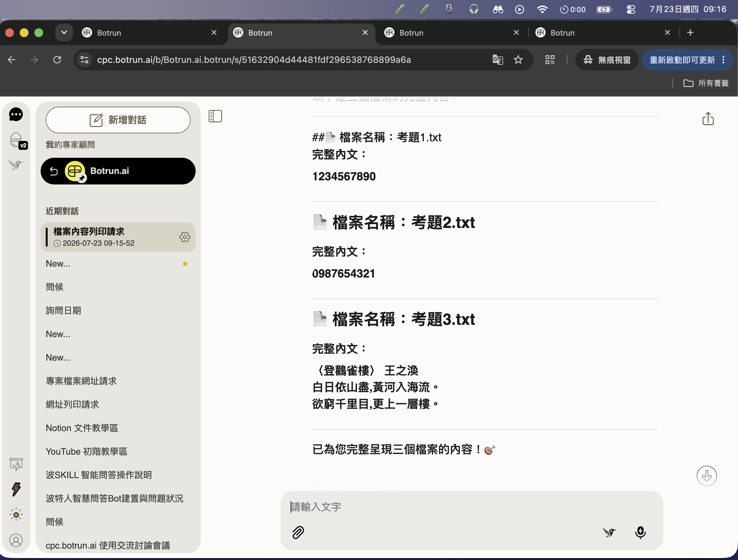
Task: Open the chat bubble icon in the left rail
Action: tap(16, 114)
